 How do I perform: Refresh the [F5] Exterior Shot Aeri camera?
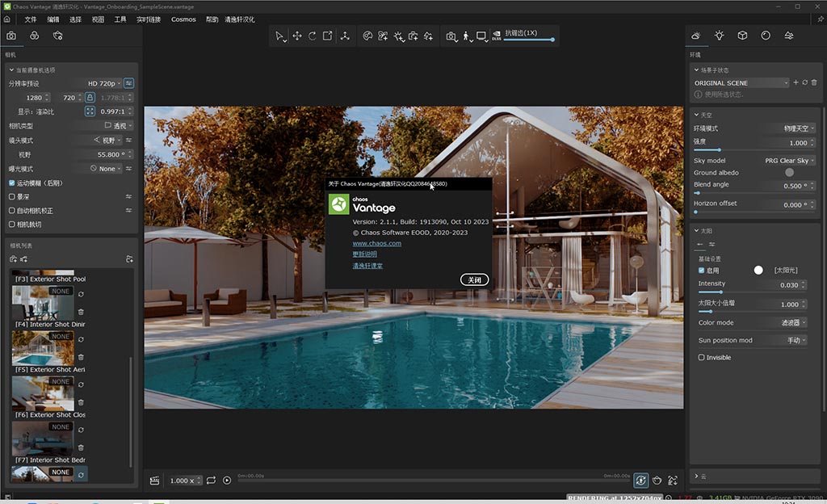click(82, 339)
